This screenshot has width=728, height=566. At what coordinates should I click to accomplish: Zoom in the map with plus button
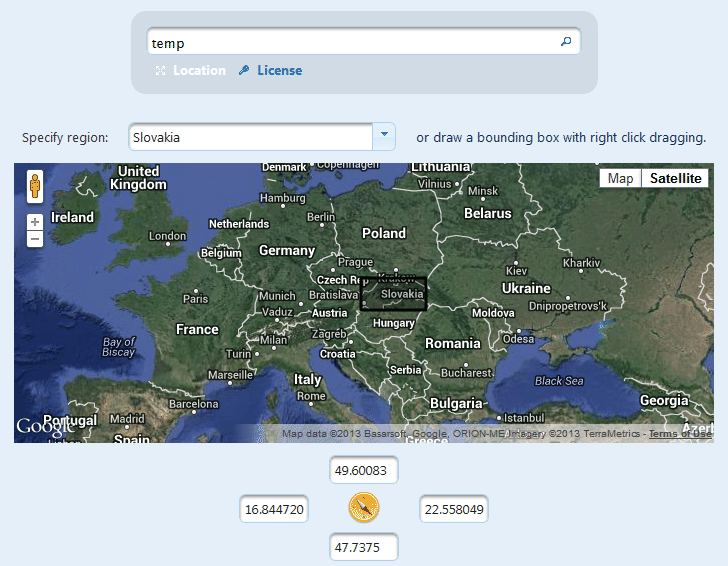click(x=35, y=222)
